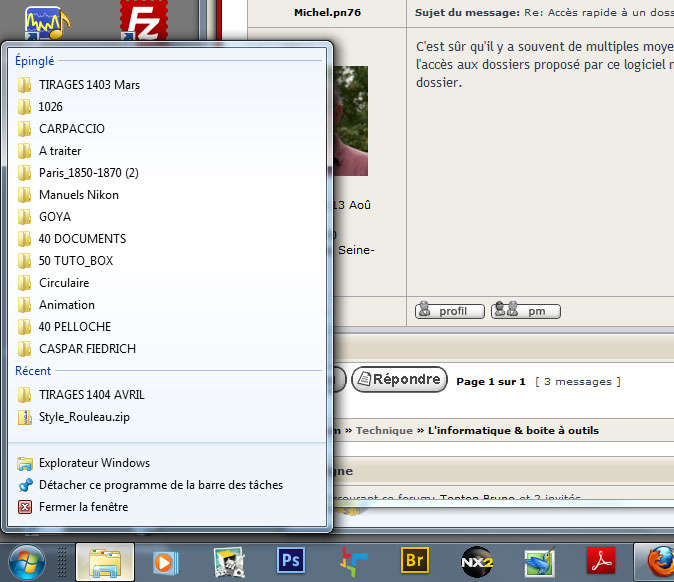Open Windows Media Player taskbar icon
The height and width of the screenshot is (582, 674).
pyautogui.click(x=165, y=561)
